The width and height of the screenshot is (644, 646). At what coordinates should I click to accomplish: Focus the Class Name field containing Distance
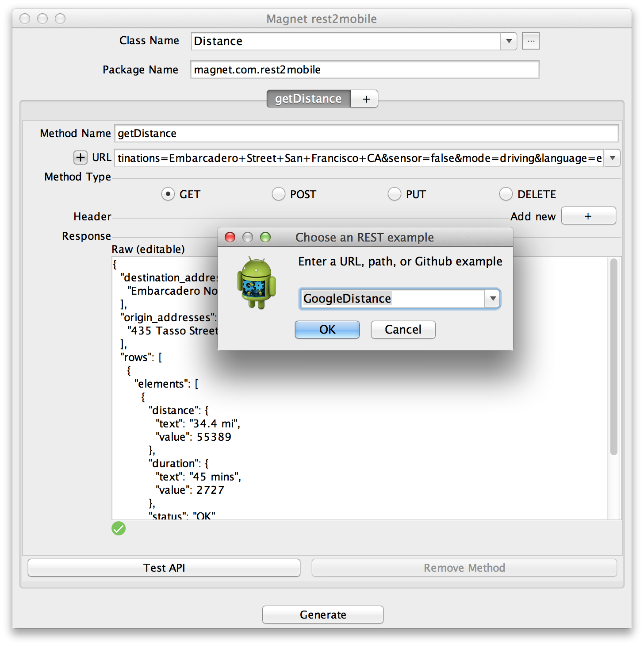[346, 41]
